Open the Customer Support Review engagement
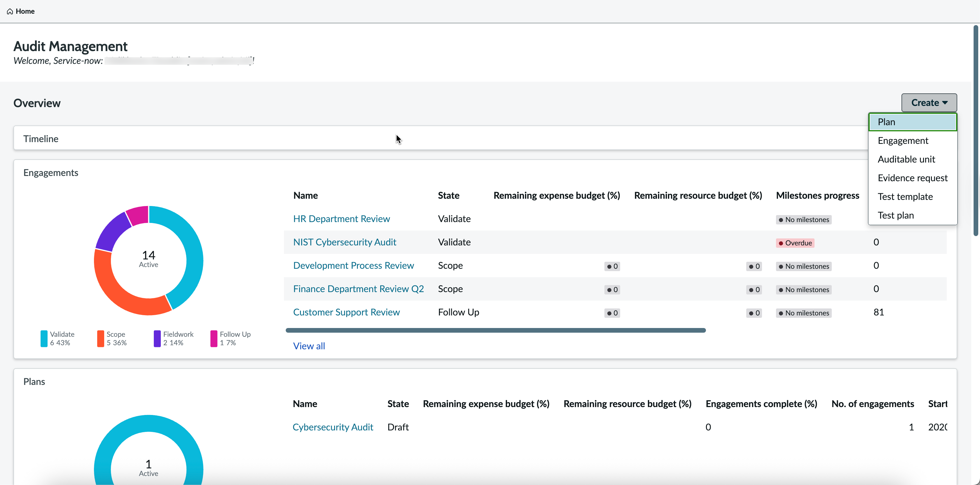This screenshot has width=980, height=485. [346, 312]
